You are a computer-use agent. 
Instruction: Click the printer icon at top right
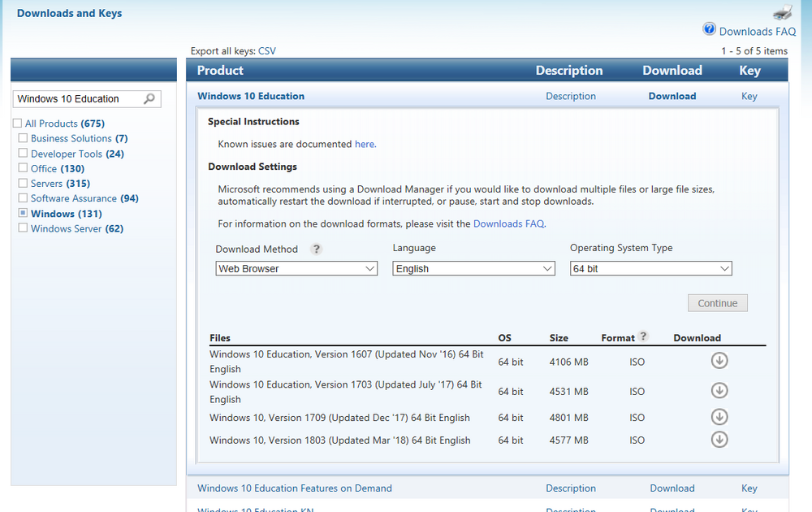pos(783,12)
